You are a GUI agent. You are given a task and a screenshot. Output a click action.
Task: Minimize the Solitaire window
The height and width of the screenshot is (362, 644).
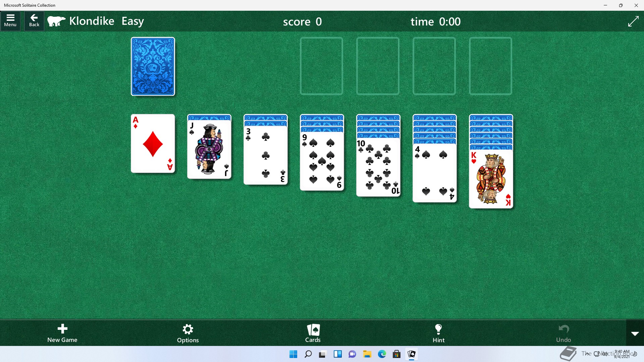(x=605, y=5)
